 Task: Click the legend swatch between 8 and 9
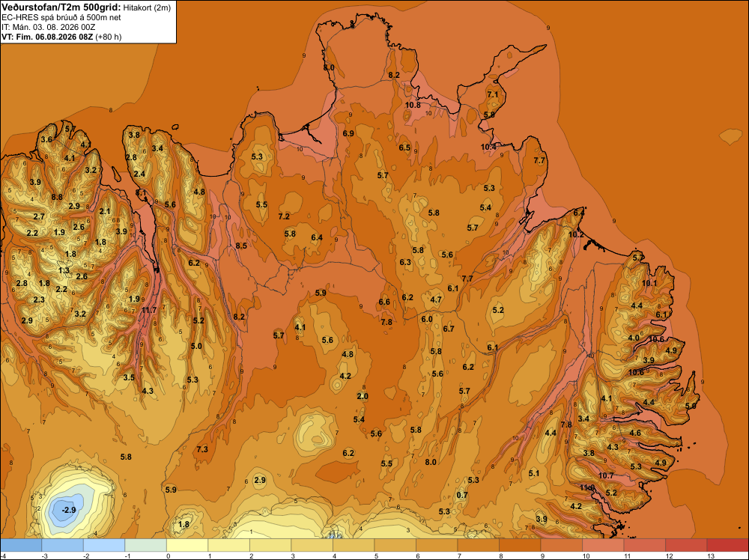tap(520, 545)
